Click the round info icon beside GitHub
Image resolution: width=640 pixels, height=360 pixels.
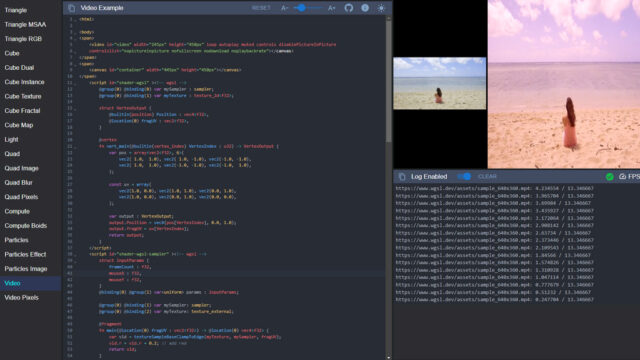coord(365,8)
